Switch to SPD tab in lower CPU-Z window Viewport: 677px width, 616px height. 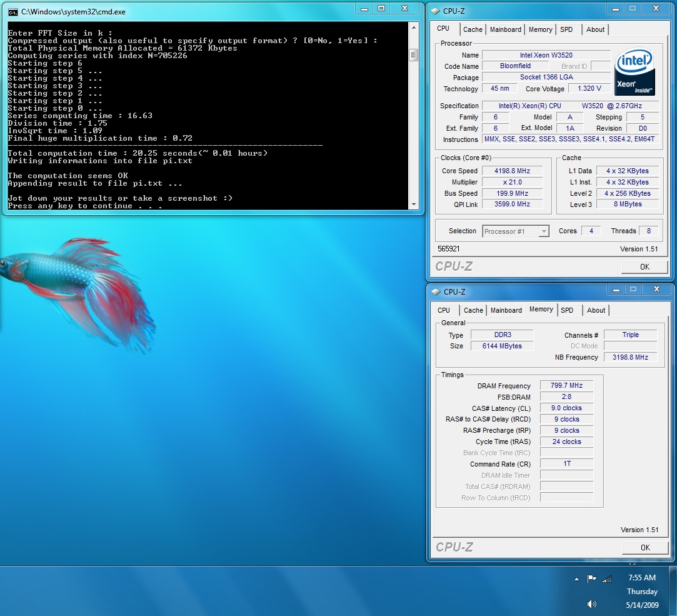tap(567, 310)
